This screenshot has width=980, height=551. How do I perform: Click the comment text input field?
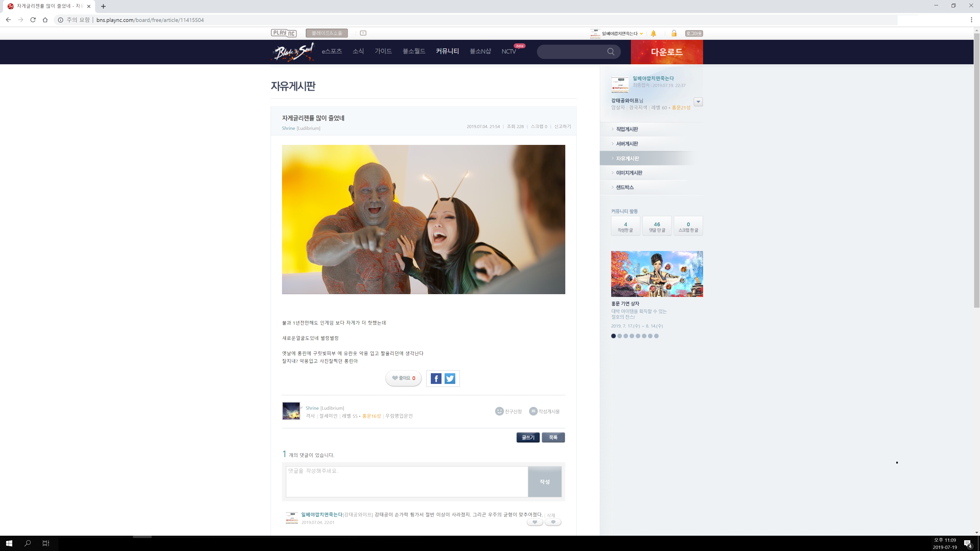coord(407,481)
